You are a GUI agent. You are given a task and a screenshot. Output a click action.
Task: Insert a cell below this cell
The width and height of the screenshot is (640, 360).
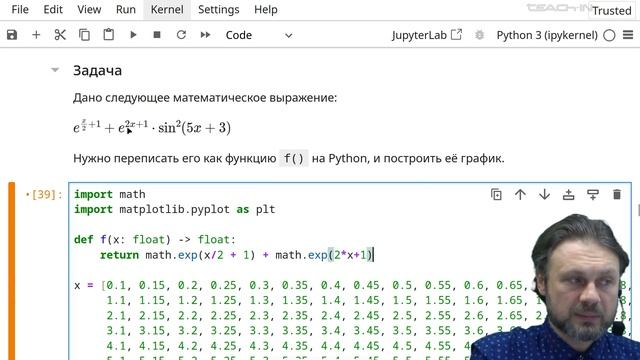click(x=593, y=195)
